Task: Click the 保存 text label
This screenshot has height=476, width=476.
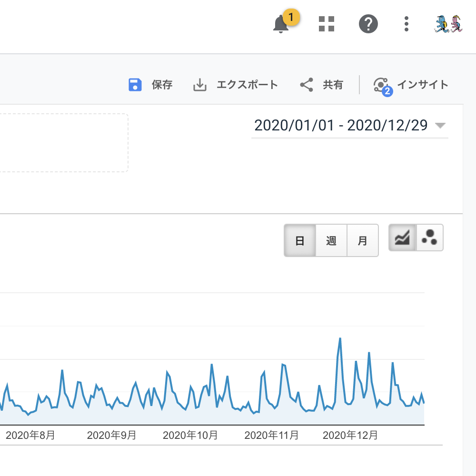Action: [162, 85]
